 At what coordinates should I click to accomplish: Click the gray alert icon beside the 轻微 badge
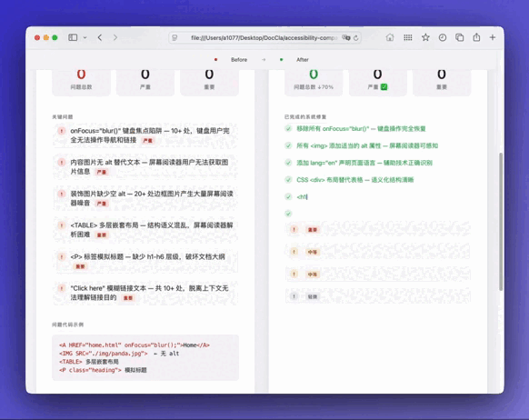click(x=294, y=296)
